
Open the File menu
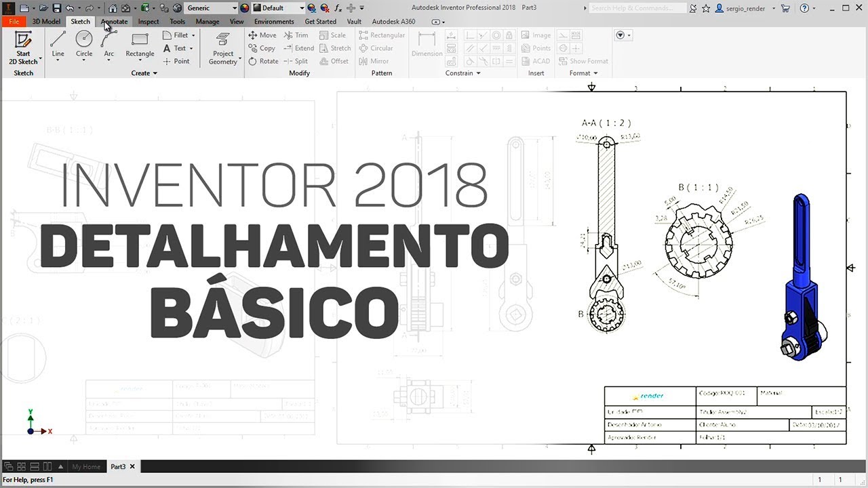point(14,22)
